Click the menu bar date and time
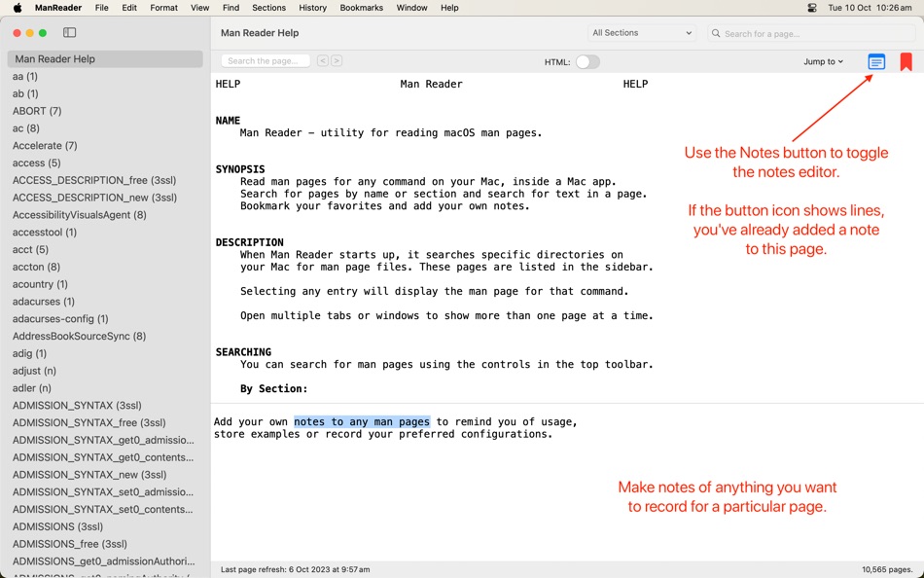This screenshot has width=924, height=578. (870, 8)
